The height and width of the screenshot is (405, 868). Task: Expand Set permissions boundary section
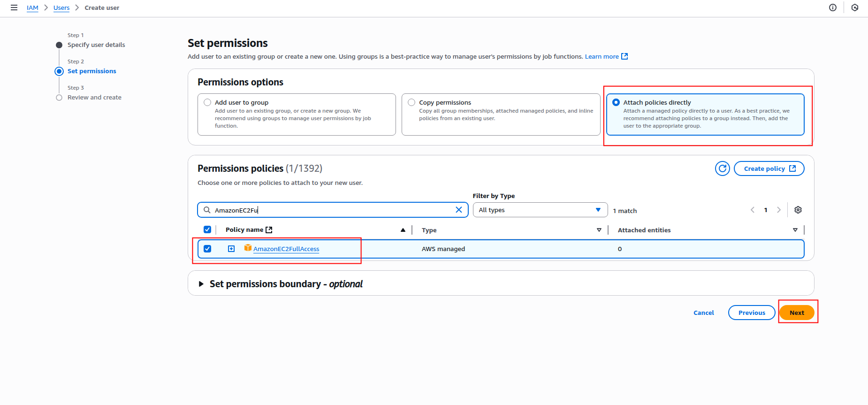pos(201,284)
